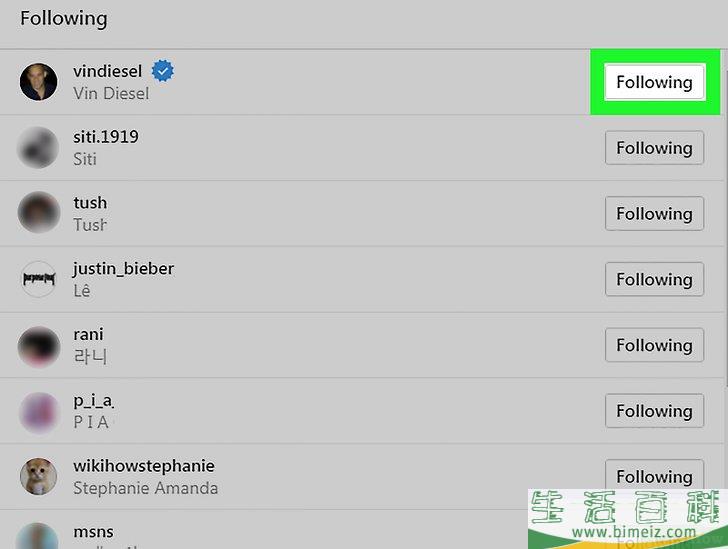Click the Following button beside justin_bieber
This screenshot has width=728, height=549.
pyautogui.click(x=654, y=280)
